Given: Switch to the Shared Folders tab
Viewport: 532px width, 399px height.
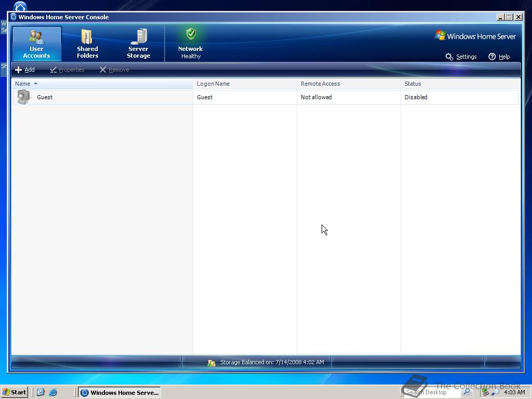Looking at the screenshot, I should tap(87, 44).
